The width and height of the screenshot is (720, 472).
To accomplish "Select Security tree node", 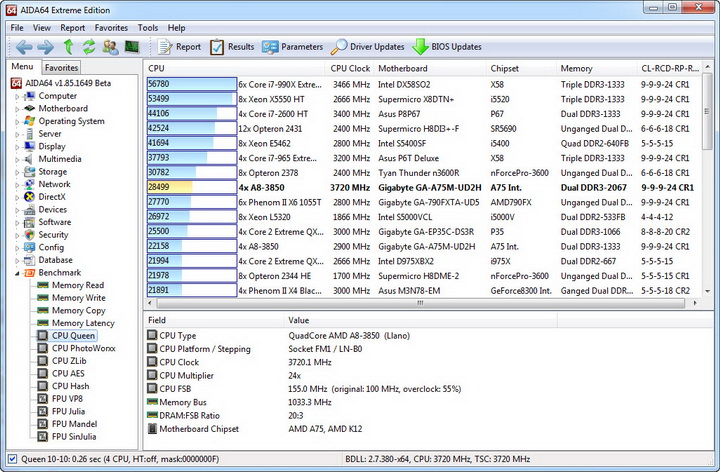I will point(53,235).
